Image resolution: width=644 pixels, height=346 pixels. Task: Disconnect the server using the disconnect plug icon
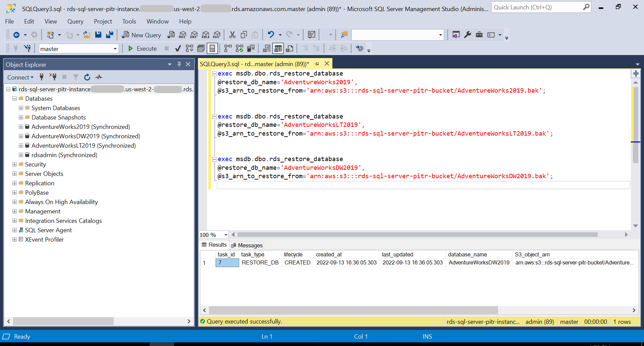point(53,77)
